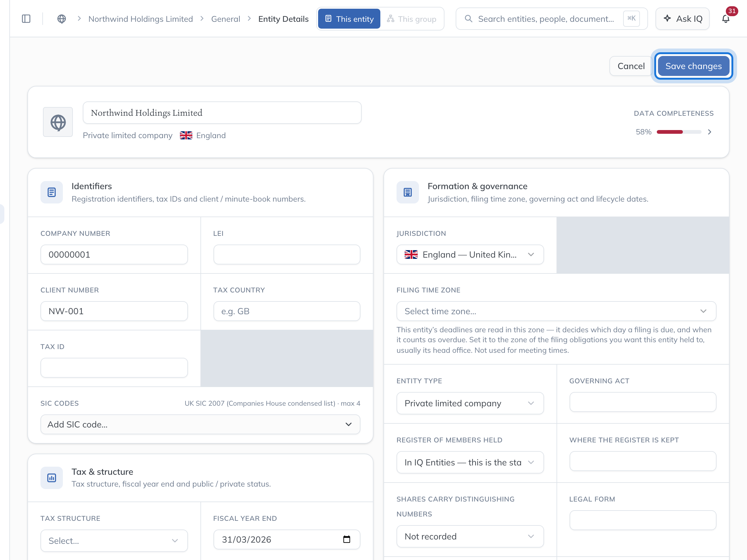
Task: Open Shares carry distinguishing numbers dropdown
Action: pyautogui.click(x=470, y=536)
